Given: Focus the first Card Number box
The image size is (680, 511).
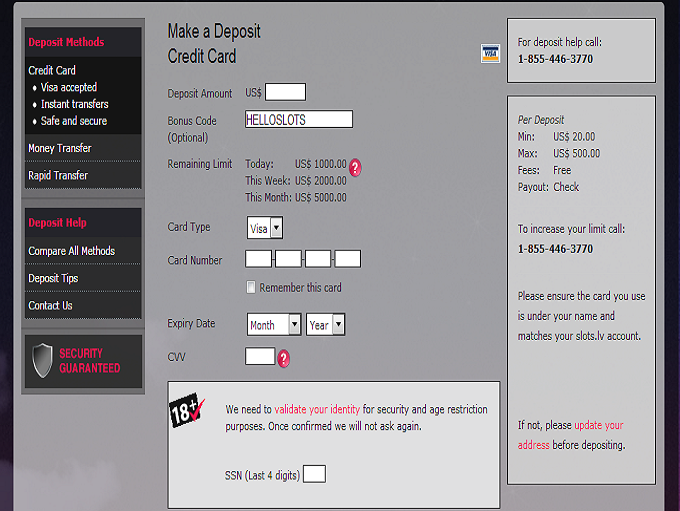Looking at the screenshot, I should [x=258, y=259].
